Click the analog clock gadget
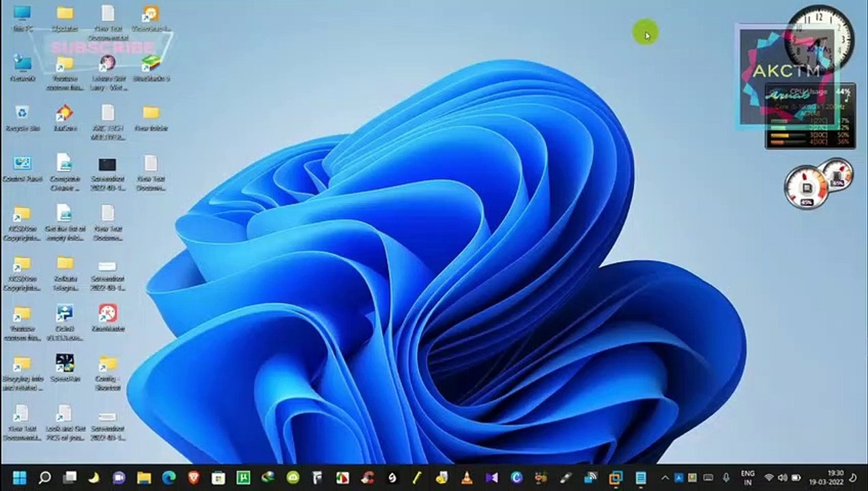The height and width of the screenshot is (491, 868). pyautogui.click(x=820, y=39)
